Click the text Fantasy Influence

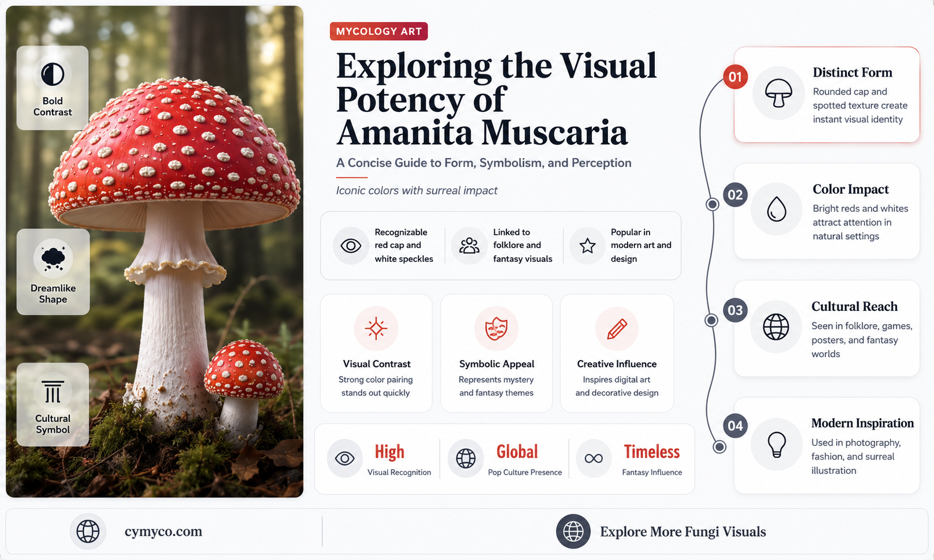pos(652,472)
